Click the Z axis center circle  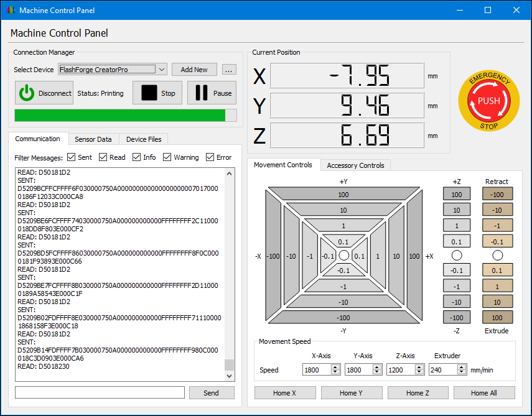(x=457, y=256)
